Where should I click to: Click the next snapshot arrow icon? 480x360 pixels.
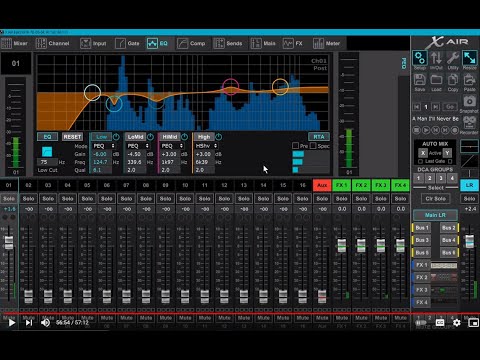click(435, 107)
